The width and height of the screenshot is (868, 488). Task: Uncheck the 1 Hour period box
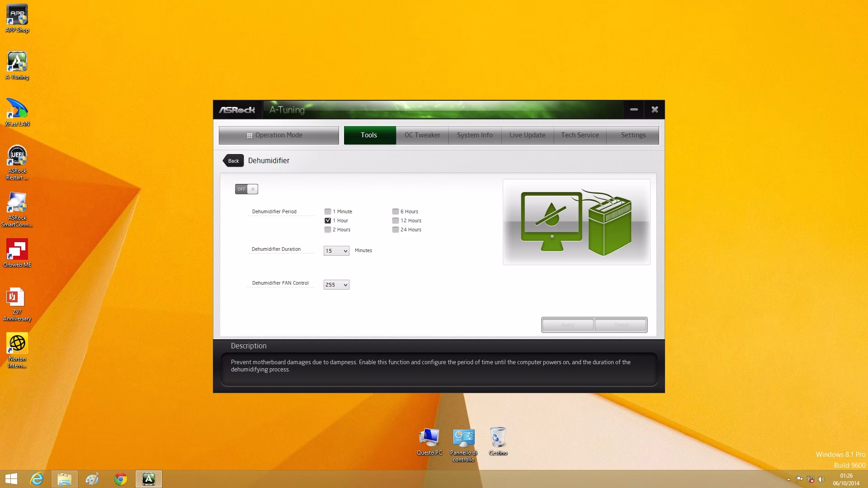[x=328, y=221]
